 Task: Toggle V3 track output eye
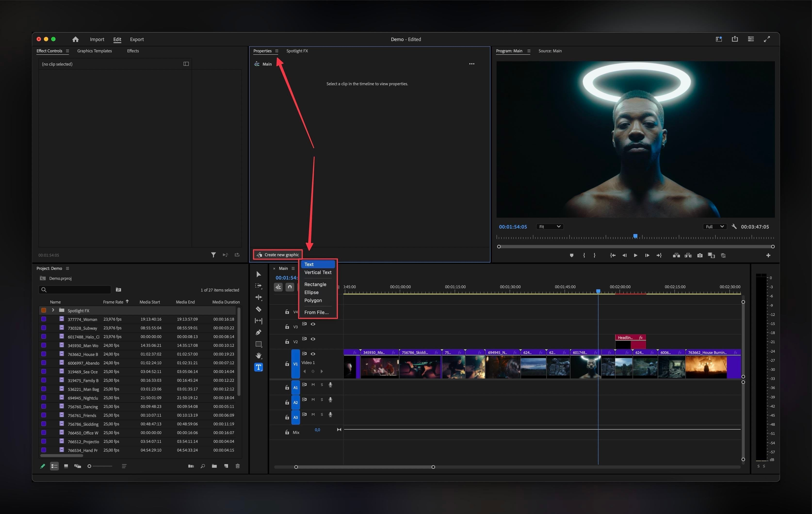click(313, 324)
